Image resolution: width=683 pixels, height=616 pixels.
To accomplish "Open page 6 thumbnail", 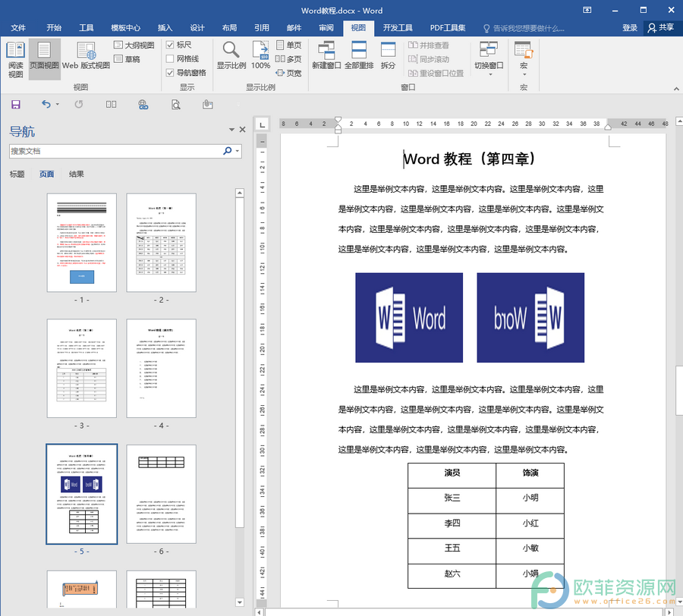I will 162,494.
